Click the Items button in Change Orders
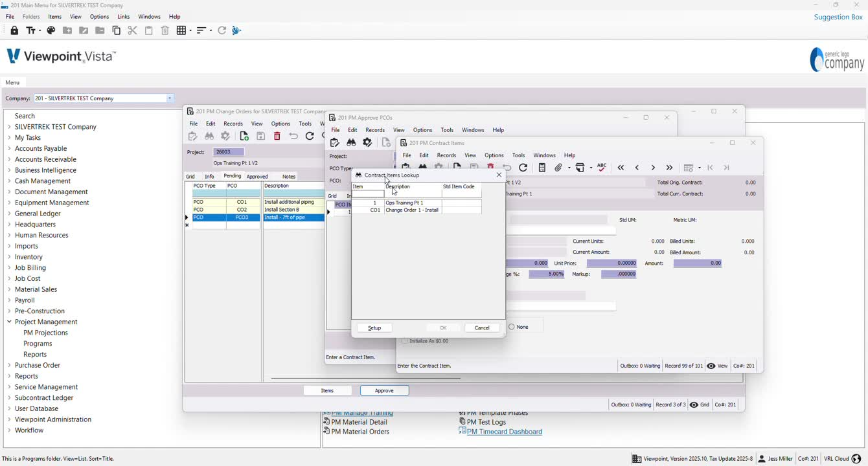 tap(328, 390)
